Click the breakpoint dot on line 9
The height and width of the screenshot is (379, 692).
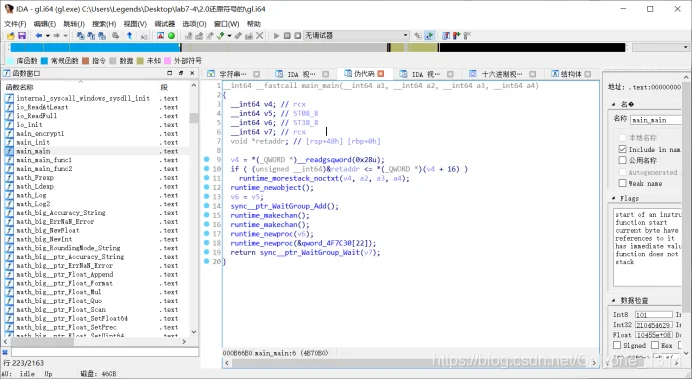click(x=207, y=159)
